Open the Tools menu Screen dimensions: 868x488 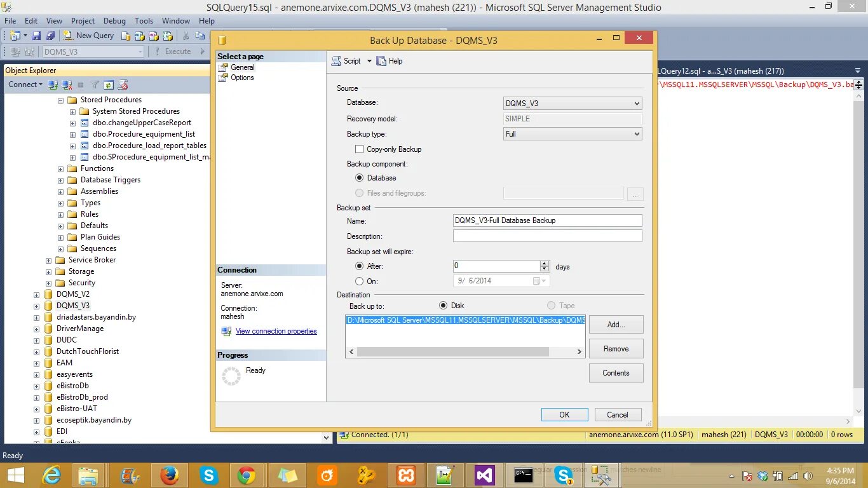(x=144, y=21)
